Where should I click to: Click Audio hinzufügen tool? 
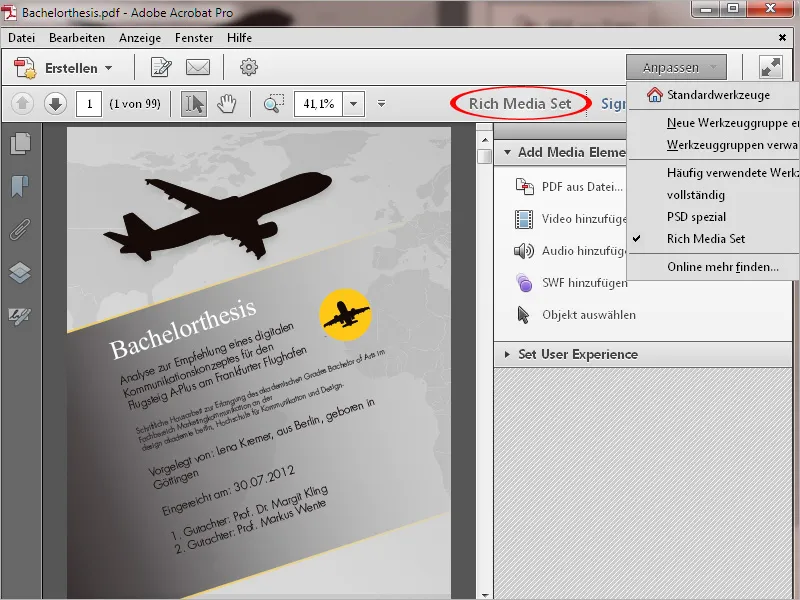pos(584,251)
